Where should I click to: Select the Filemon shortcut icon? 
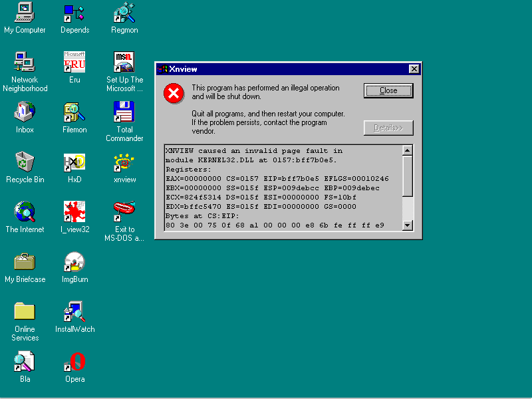(x=74, y=112)
